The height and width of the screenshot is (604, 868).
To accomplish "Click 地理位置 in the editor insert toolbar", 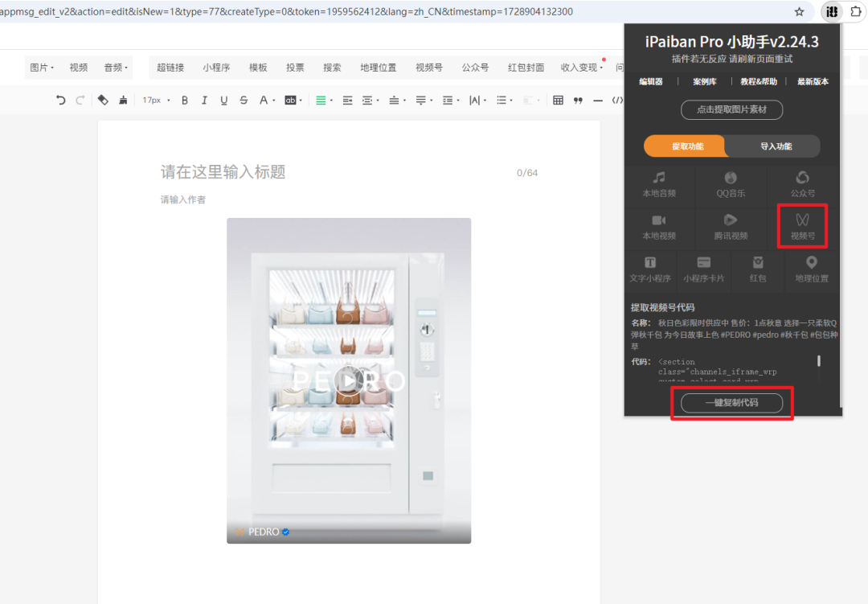I will (378, 68).
